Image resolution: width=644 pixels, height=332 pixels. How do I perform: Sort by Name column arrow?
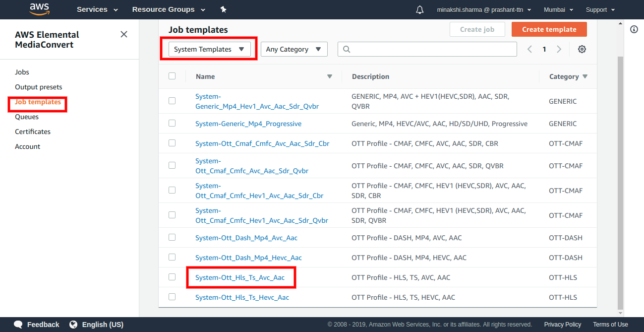330,76
